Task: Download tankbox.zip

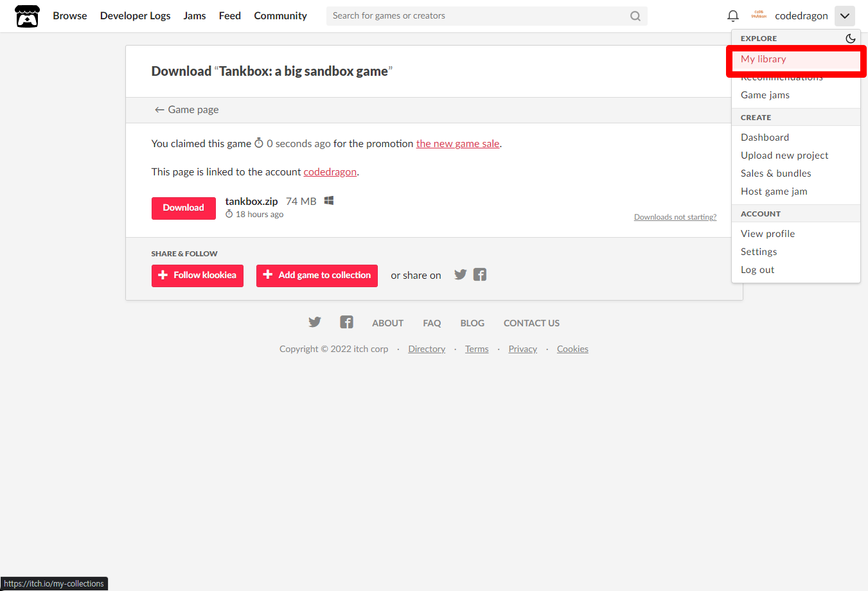Action: coord(184,208)
